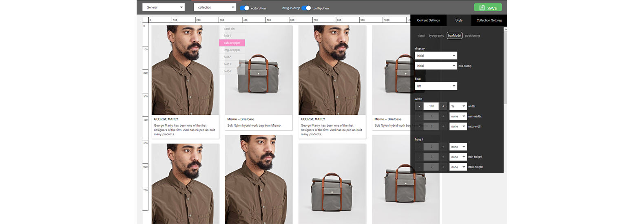Click the width value field showing 100
644x224 pixels.
pyautogui.click(x=431, y=106)
